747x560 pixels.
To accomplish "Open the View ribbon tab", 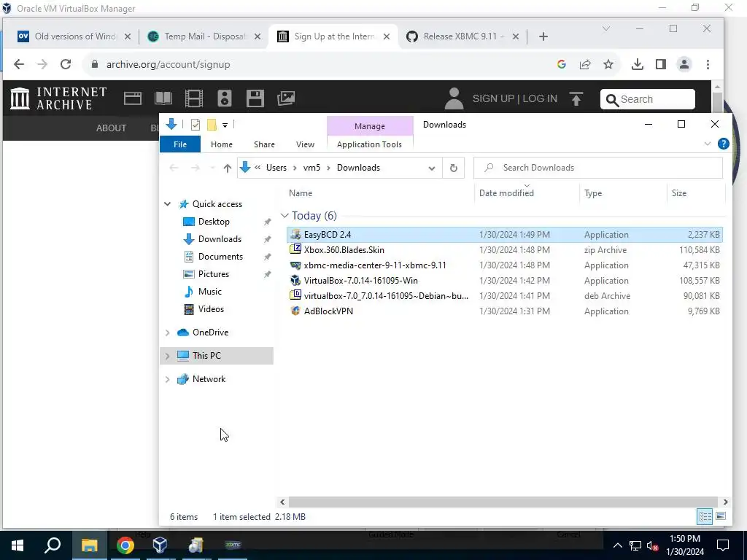I will click(305, 144).
